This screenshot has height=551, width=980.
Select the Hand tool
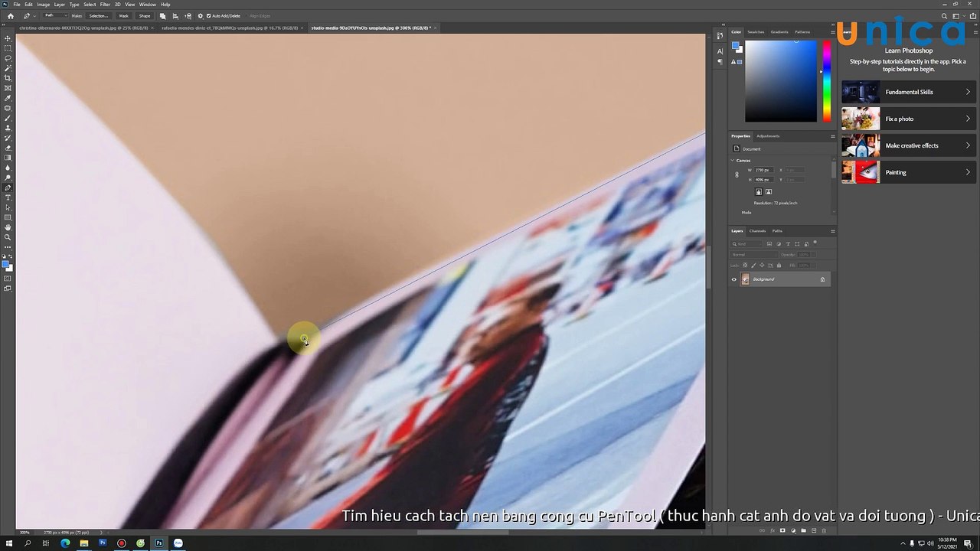(8, 227)
